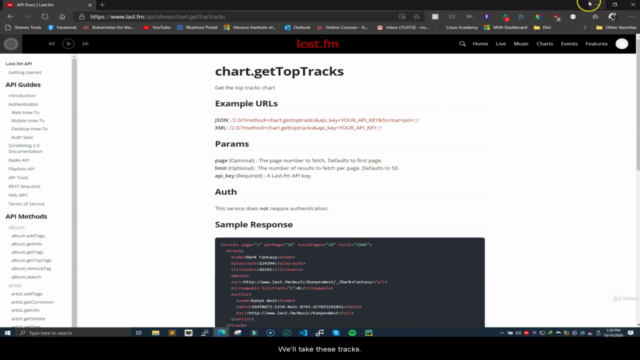Show more bookmarks chevron
The height and width of the screenshot is (360, 640).
[585, 27]
